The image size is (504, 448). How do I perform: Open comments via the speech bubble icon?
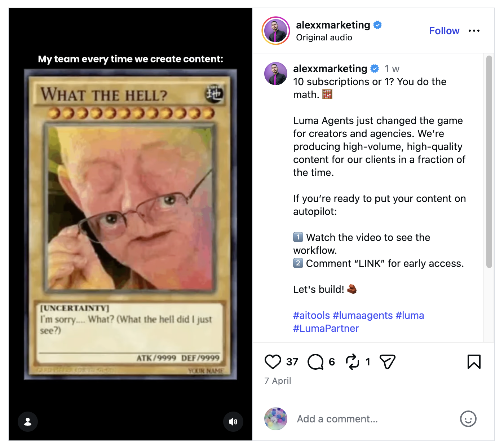315,362
